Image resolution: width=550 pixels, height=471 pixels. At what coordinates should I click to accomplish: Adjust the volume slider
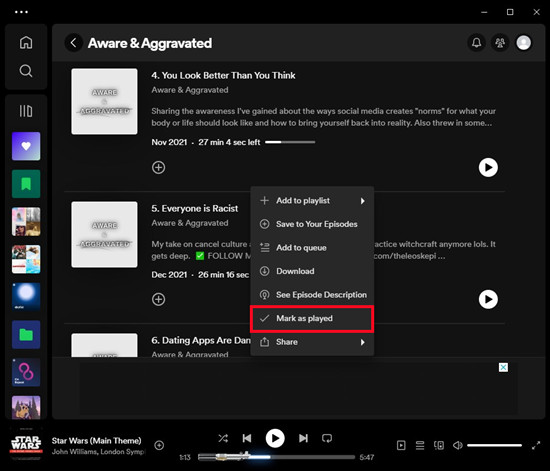494,445
